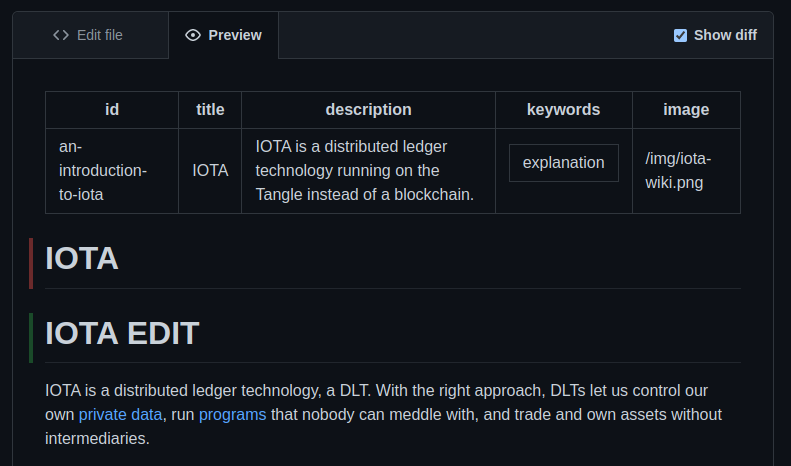Image resolution: width=791 pixels, height=466 pixels.
Task: Open the private data link
Action: click(121, 415)
